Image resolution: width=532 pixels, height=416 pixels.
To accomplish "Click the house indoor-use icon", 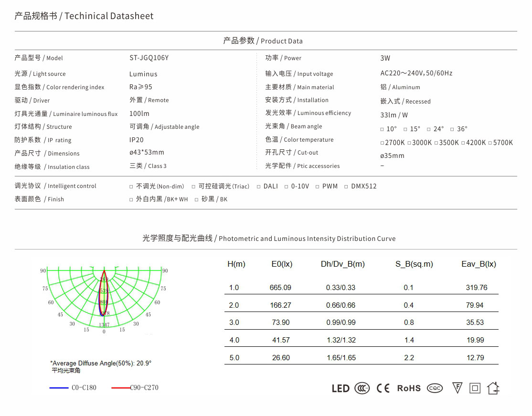I will tap(493, 388).
